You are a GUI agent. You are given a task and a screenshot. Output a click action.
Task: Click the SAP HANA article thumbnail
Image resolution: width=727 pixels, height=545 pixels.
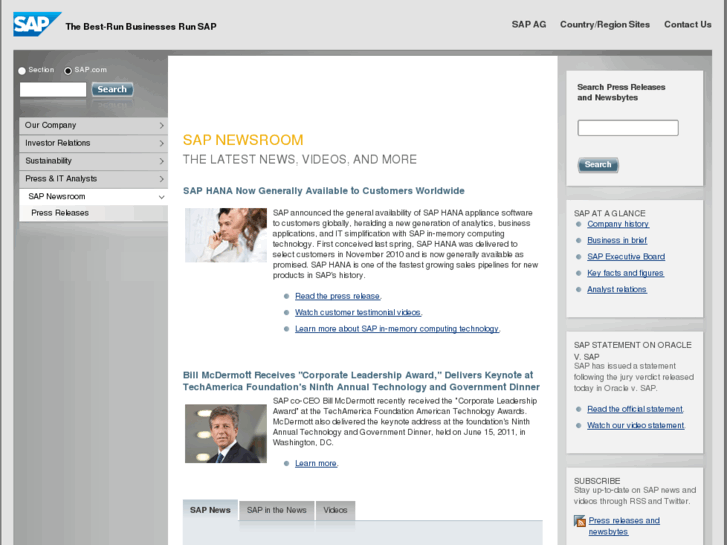point(226,235)
